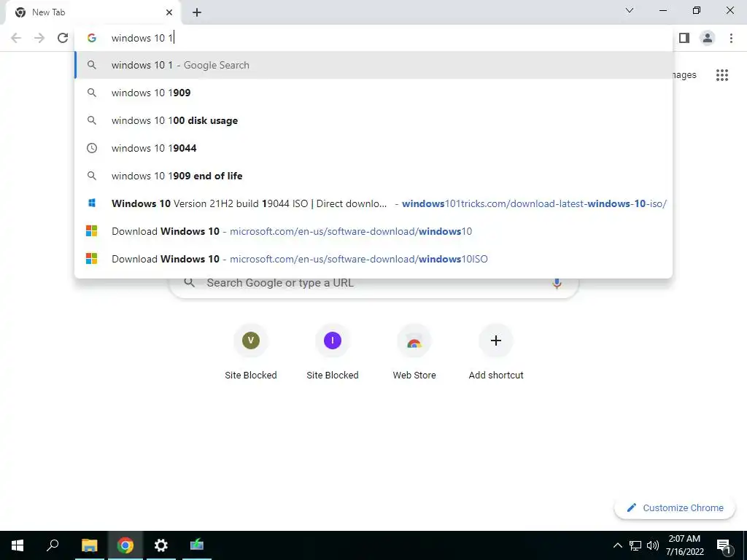
Task: Open the tab search chevron
Action: pos(630,10)
